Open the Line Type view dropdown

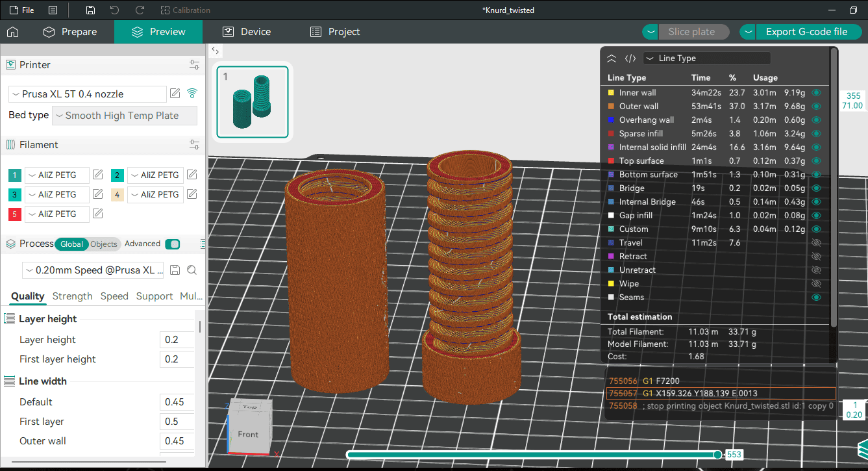click(706, 58)
